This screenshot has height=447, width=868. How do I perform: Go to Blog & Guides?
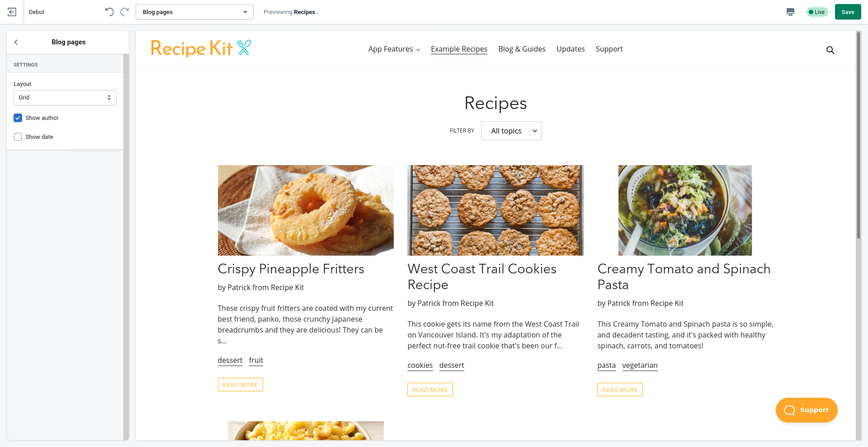(x=522, y=49)
